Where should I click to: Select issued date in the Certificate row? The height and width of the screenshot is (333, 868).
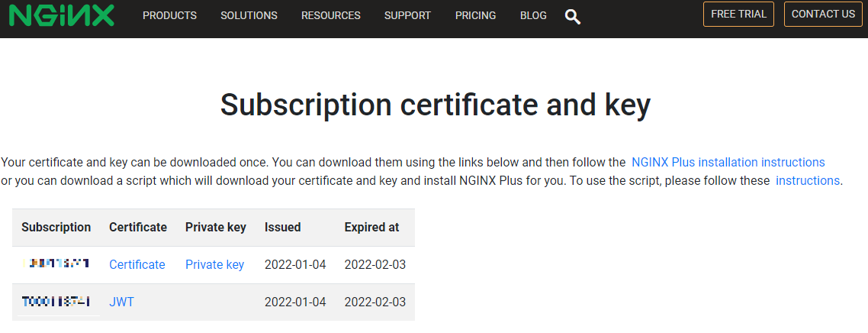(x=295, y=265)
